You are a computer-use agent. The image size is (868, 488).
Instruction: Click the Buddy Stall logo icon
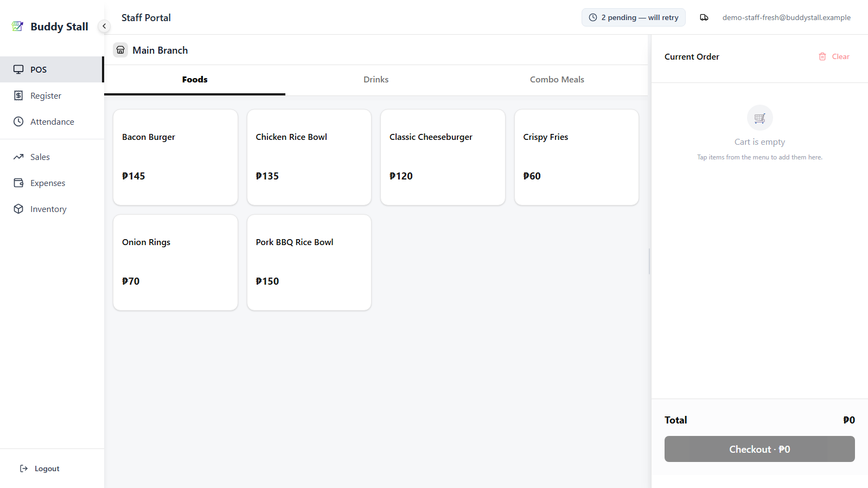pos(17,26)
